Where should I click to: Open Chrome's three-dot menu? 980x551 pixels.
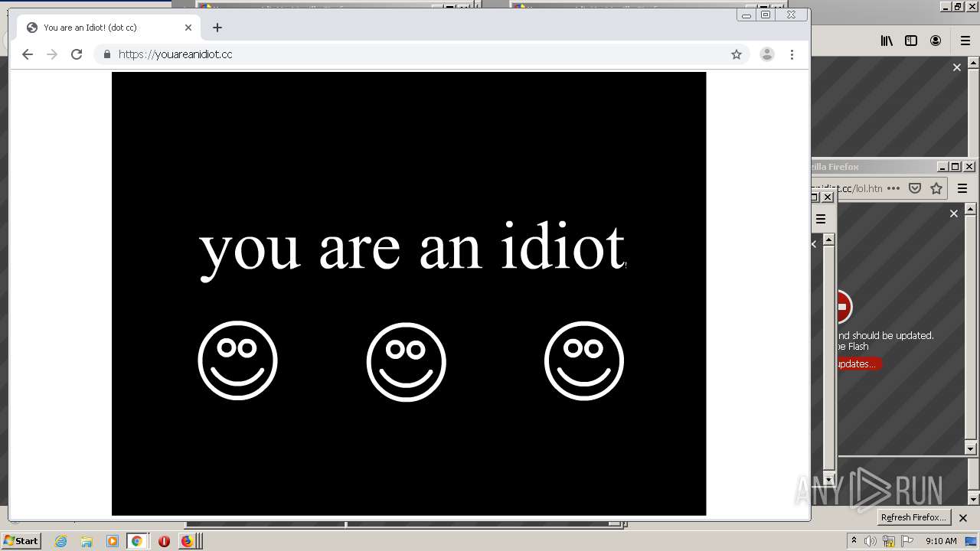pyautogui.click(x=792, y=54)
